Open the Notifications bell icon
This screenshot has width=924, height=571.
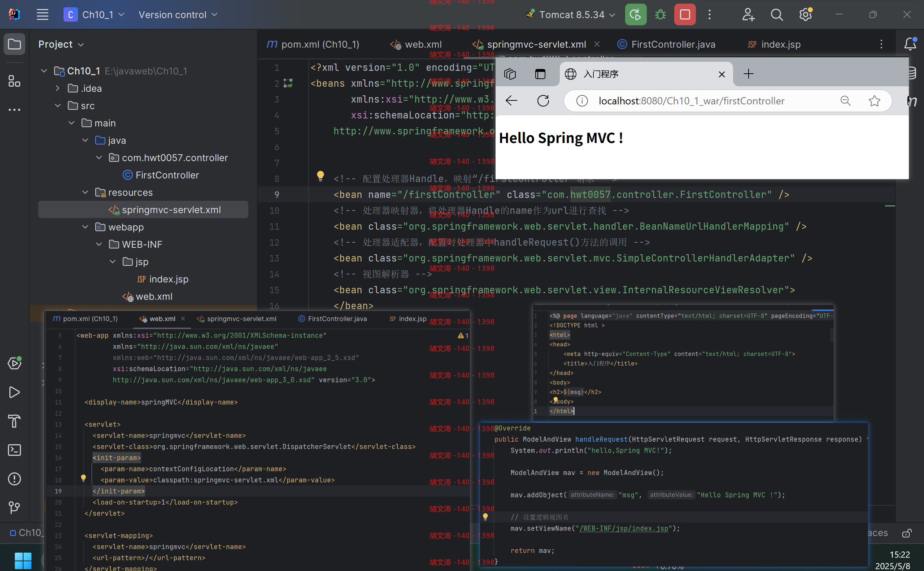[x=910, y=44]
